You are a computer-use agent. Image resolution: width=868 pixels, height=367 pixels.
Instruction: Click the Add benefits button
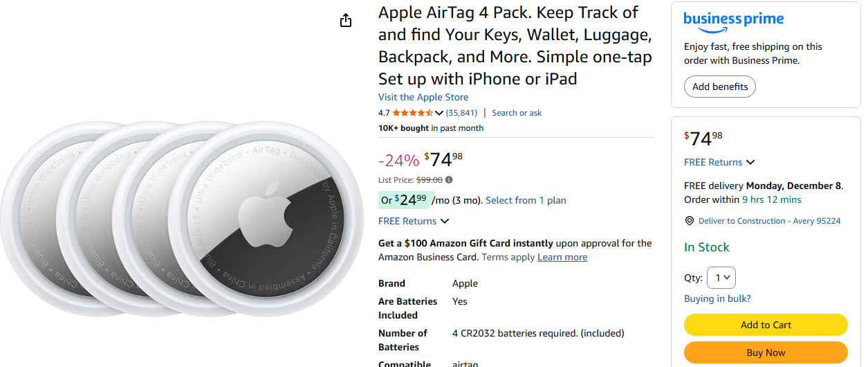[x=720, y=87]
